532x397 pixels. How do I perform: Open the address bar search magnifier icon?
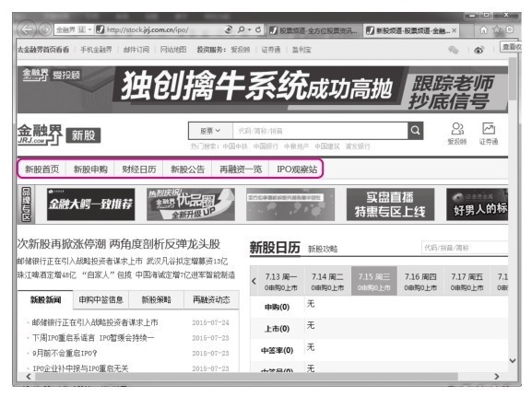tap(241, 29)
